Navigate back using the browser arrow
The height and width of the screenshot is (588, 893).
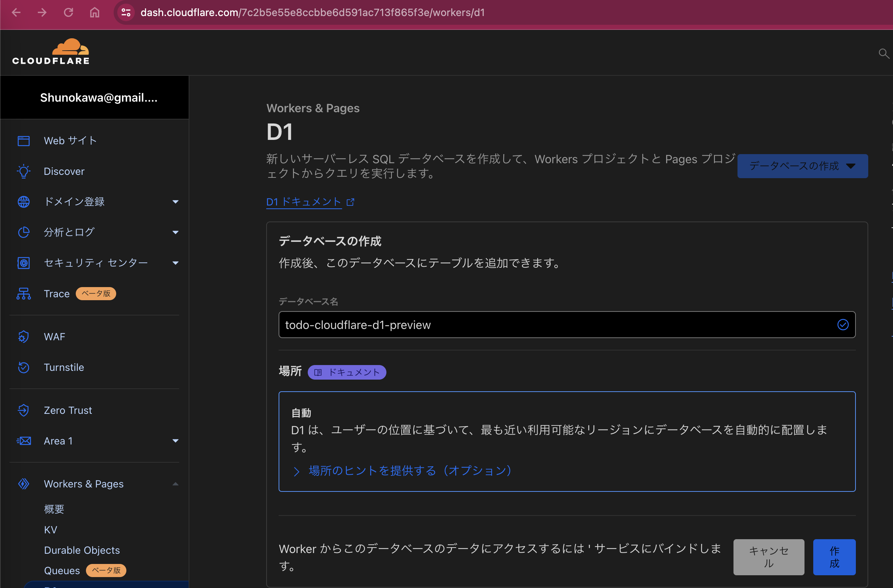pyautogui.click(x=16, y=12)
